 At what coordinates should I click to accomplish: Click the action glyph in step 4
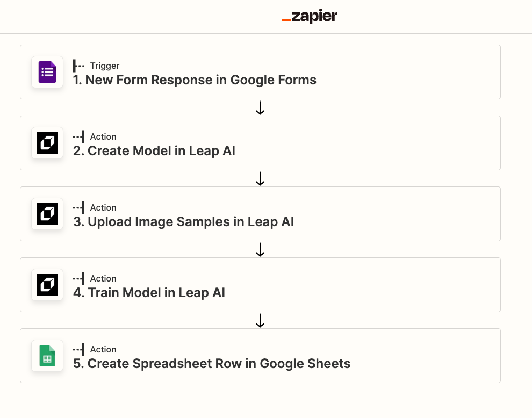click(x=78, y=278)
